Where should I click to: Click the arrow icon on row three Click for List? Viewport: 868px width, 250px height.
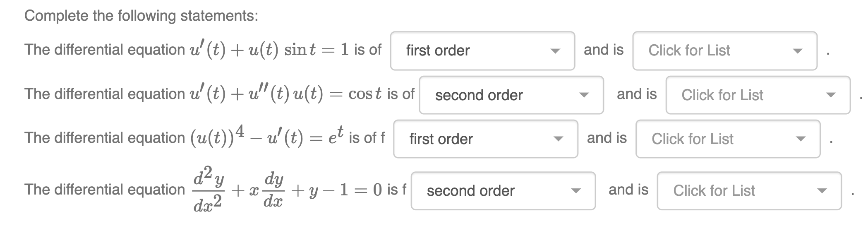click(801, 139)
